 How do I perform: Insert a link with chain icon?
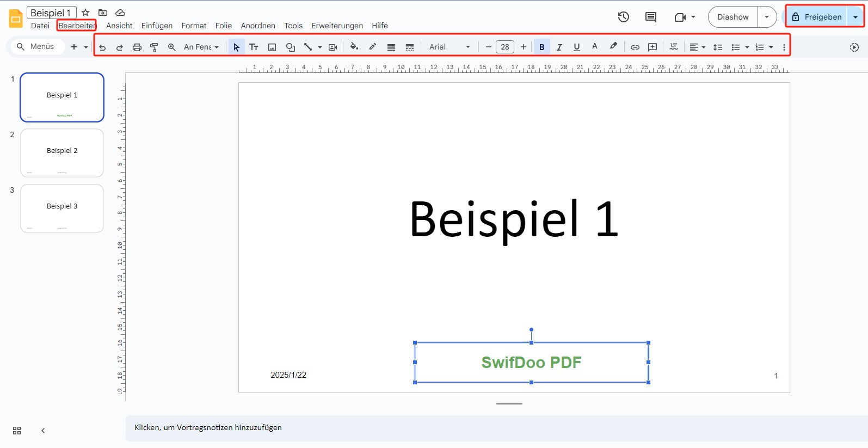tap(635, 47)
